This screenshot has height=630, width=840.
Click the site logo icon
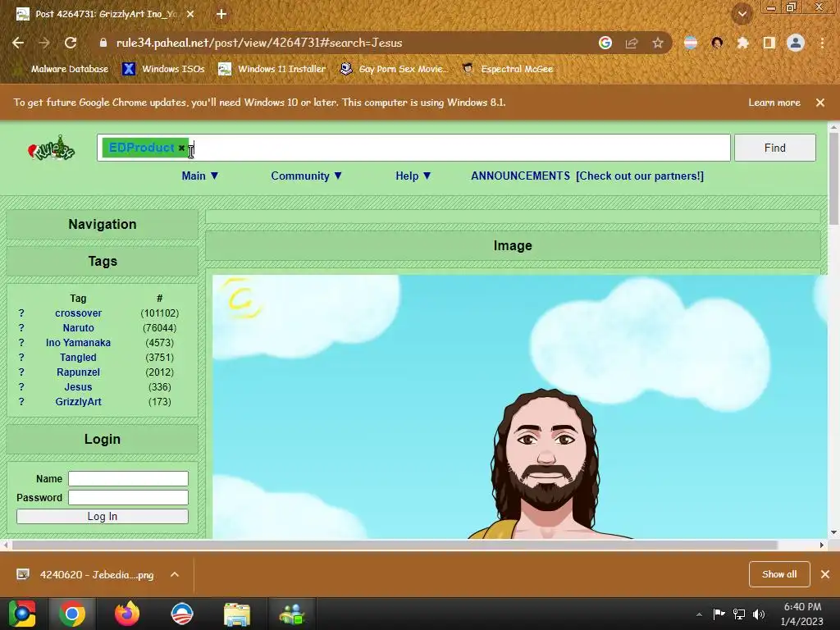click(x=52, y=148)
